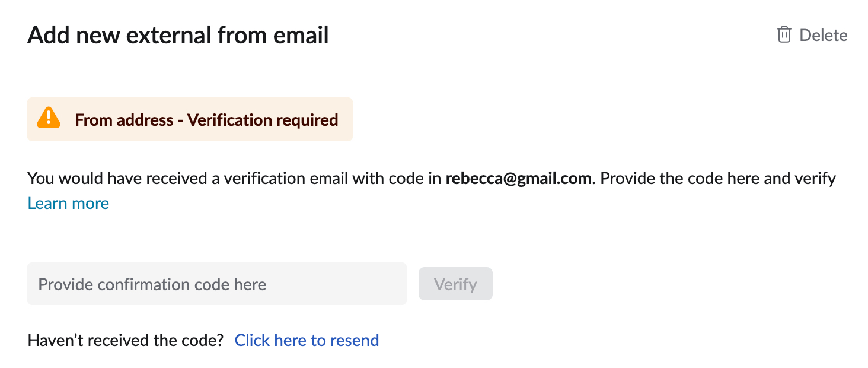Image resolution: width=868 pixels, height=368 pixels.
Task: Click the word 'Delete' beside the trash icon
Action: [x=824, y=35]
